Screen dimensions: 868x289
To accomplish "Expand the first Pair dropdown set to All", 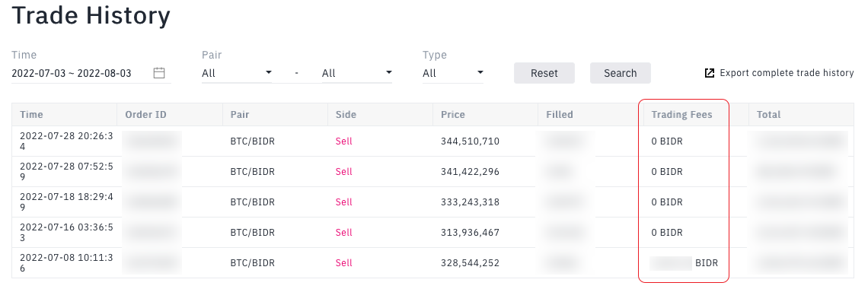I will pyautogui.click(x=237, y=73).
